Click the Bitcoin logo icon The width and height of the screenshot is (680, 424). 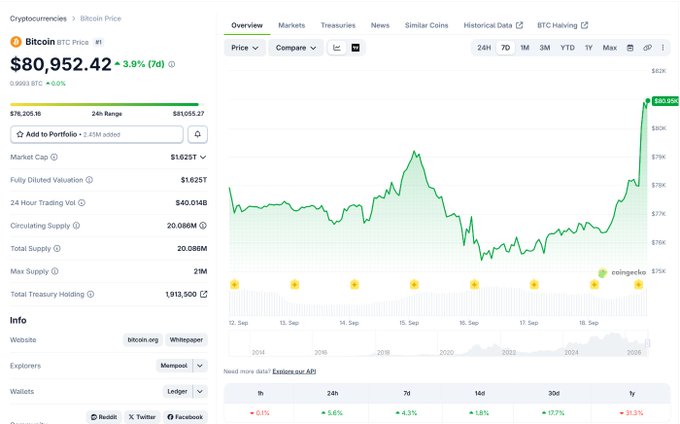[16, 42]
